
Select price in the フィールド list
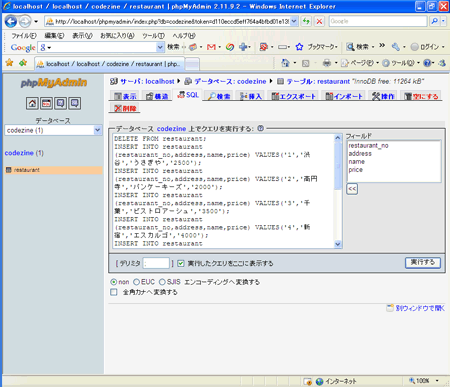point(356,170)
